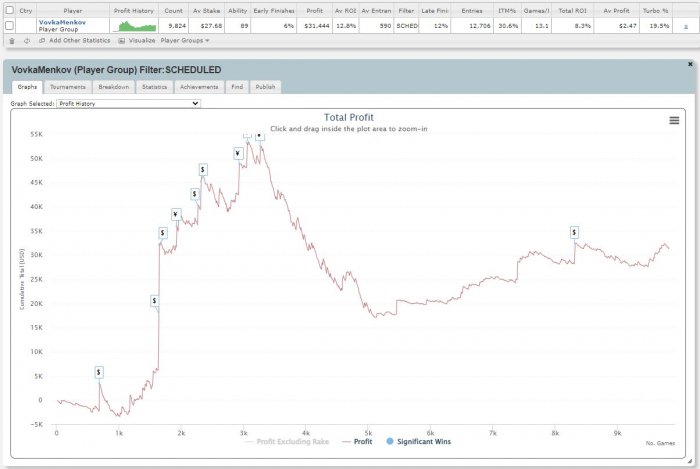Sort by the Count column header
This screenshot has height=469, width=700.
click(173, 11)
